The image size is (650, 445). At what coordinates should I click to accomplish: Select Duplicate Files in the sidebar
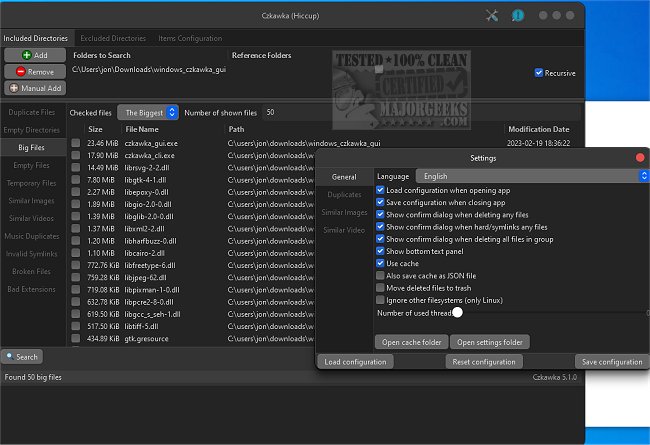pos(31,114)
